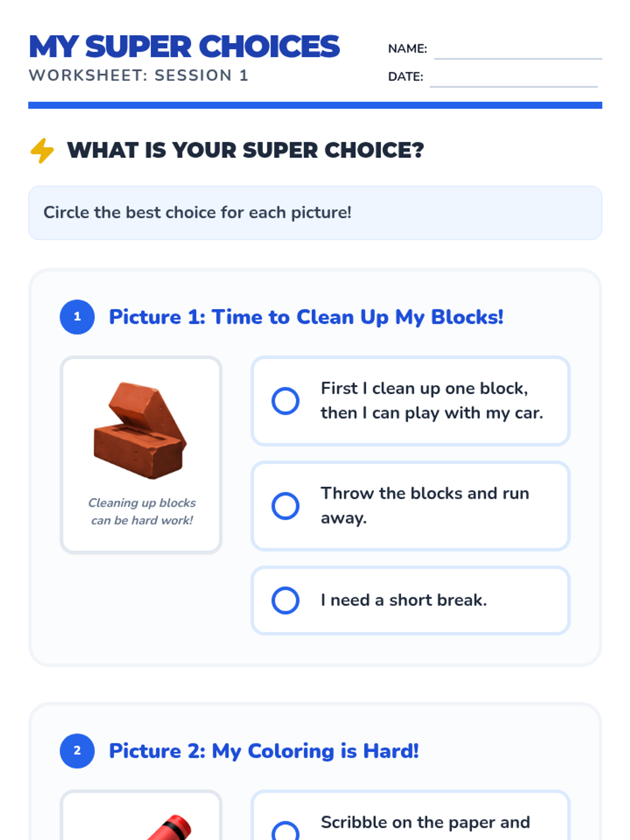Select 'Throw the blocks and run away' radio
The width and height of the screenshot is (630, 840).
pyautogui.click(x=285, y=506)
